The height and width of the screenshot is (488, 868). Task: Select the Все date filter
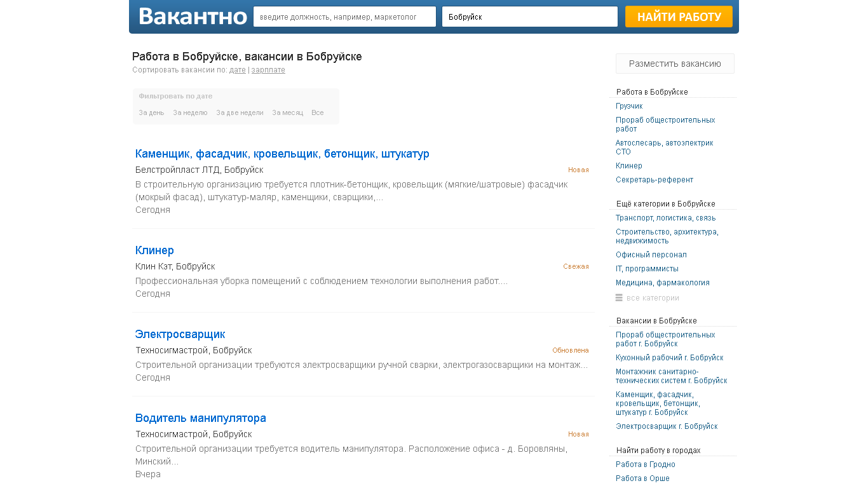click(x=317, y=112)
